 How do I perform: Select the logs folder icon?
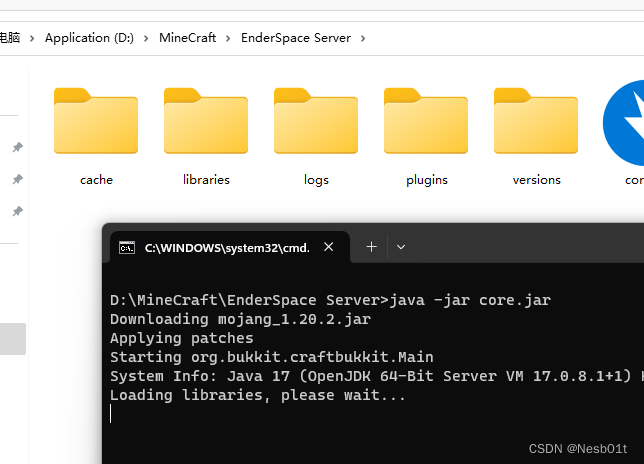(316, 124)
